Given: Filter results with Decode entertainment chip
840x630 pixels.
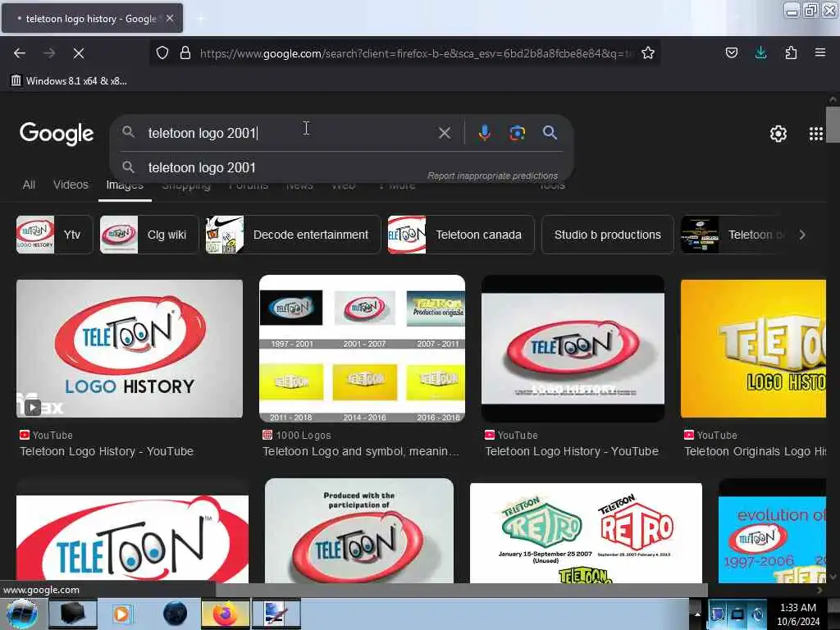Looking at the screenshot, I should click(x=293, y=235).
